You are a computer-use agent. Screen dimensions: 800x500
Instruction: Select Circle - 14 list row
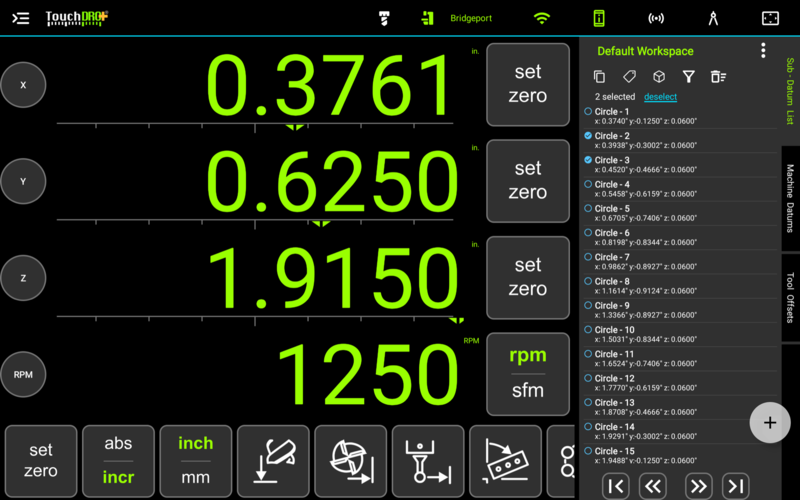pyautogui.click(x=680, y=431)
